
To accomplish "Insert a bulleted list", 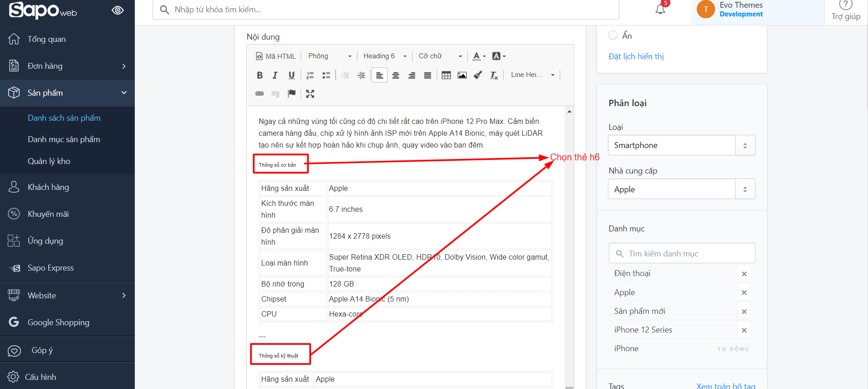I will pyautogui.click(x=326, y=75).
